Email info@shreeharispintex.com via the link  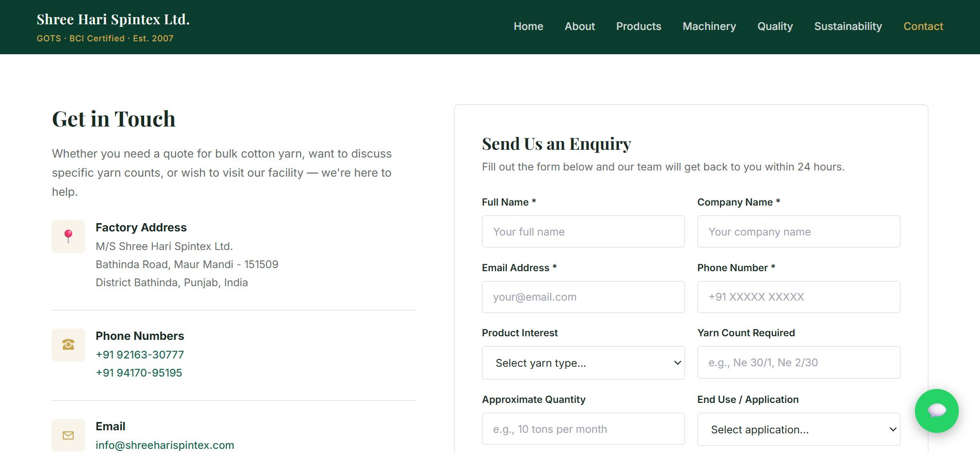[x=165, y=445]
